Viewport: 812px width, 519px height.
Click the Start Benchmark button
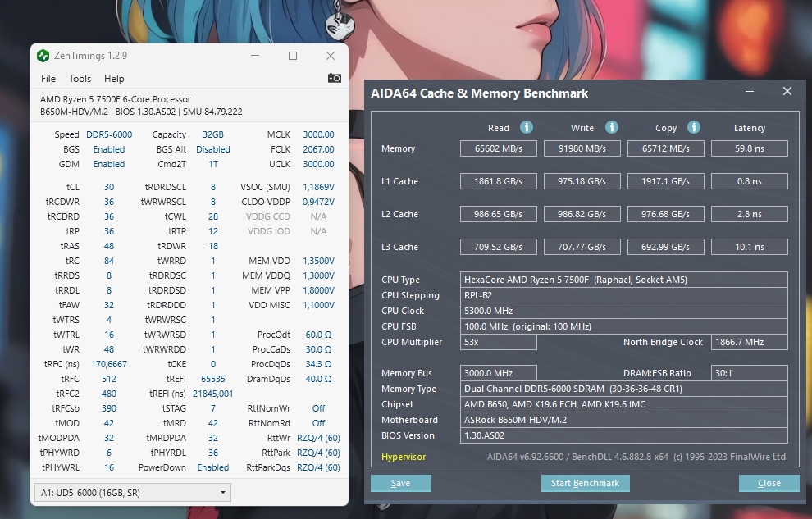tap(585, 483)
